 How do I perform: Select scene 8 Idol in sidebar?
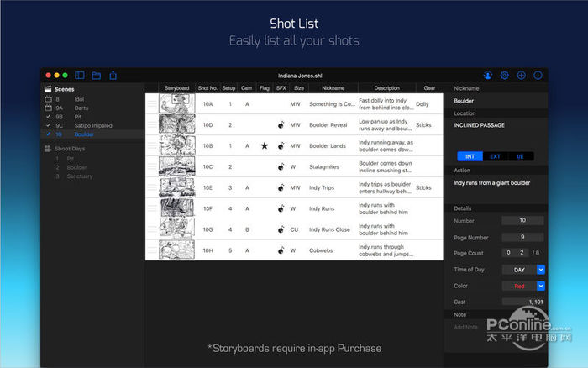(92, 99)
